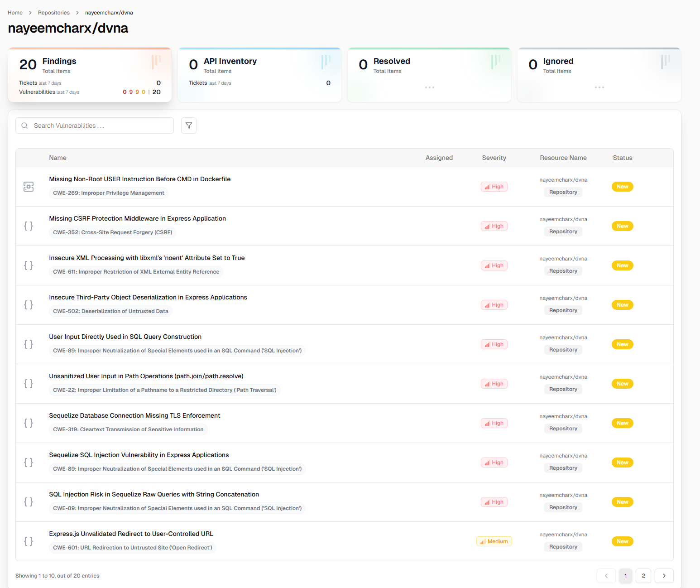The width and height of the screenshot is (700, 588).
Task: Open the filter icon beside the search bar
Action: click(x=188, y=125)
